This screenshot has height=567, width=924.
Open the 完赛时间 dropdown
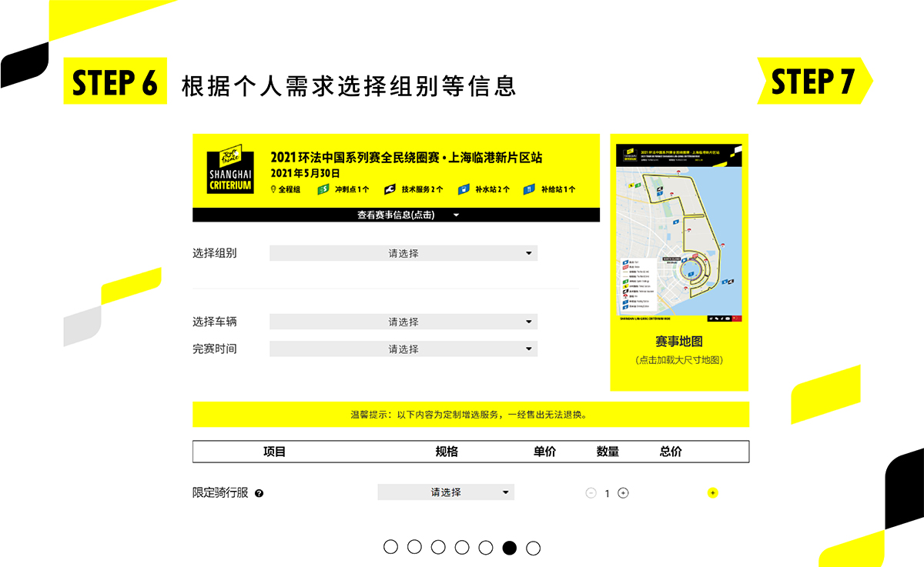pyautogui.click(x=403, y=349)
